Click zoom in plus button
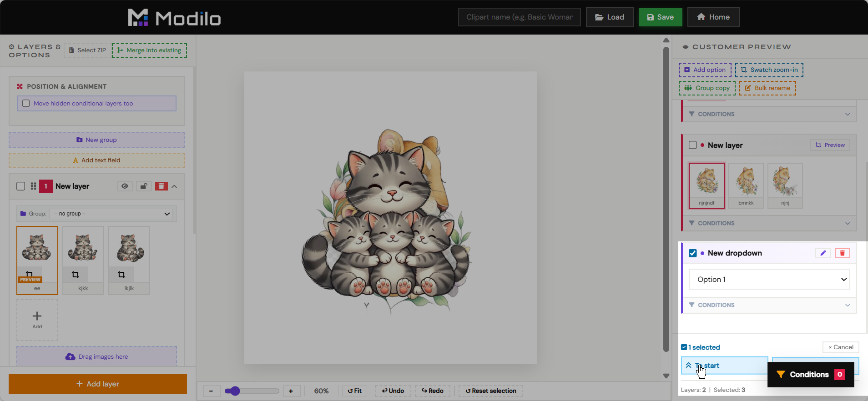This screenshot has width=868, height=401. [291, 391]
